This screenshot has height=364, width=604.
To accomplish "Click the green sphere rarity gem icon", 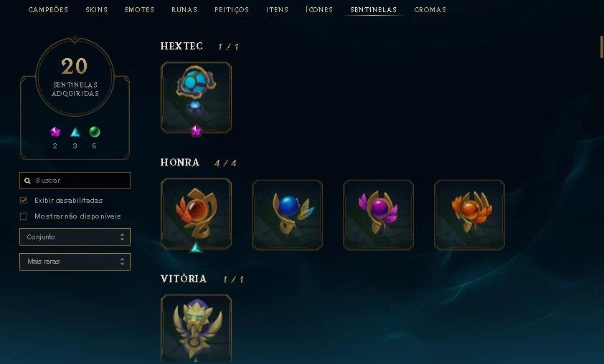I will tap(95, 132).
